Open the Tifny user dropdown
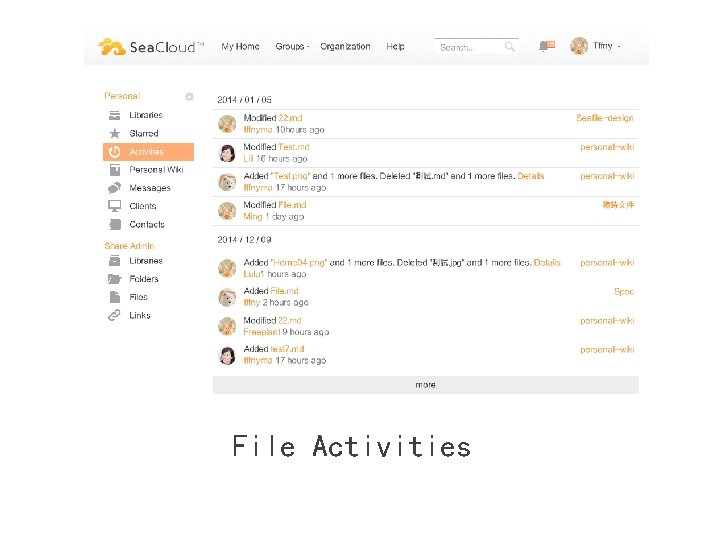Image resolution: width=720 pixels, height=540 pixels. [607, 46]
